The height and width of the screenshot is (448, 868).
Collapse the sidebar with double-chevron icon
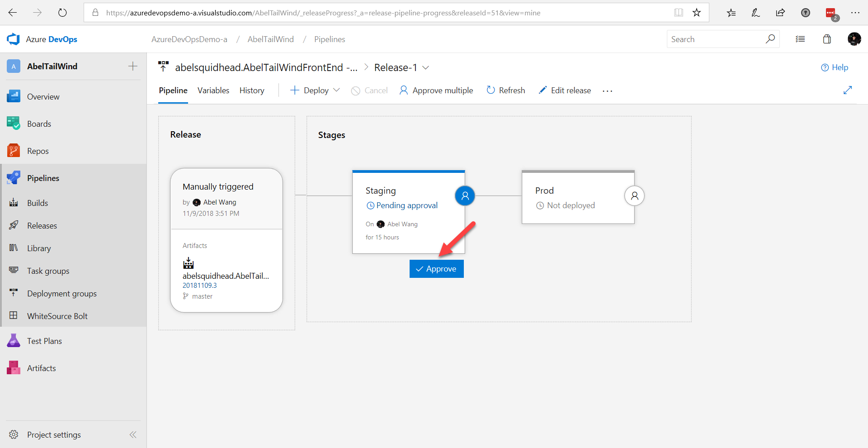pyautogui.click(x=133, y=435)
